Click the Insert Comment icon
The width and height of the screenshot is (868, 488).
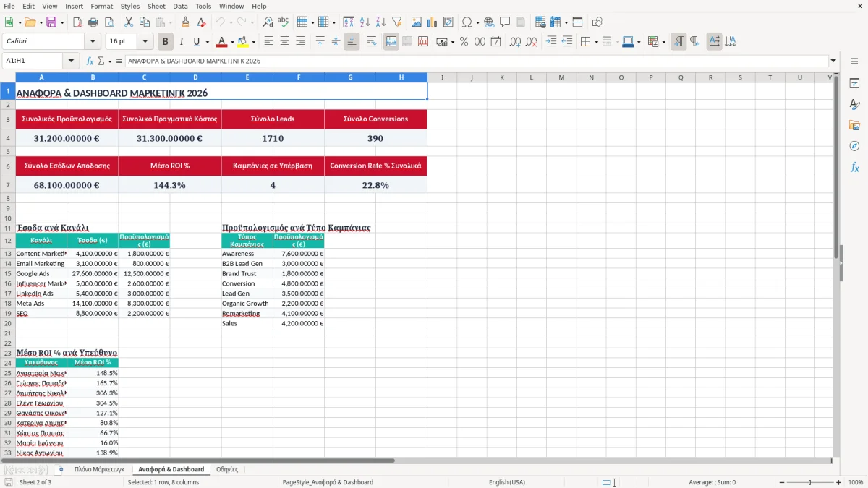click(x=505, y=22)
